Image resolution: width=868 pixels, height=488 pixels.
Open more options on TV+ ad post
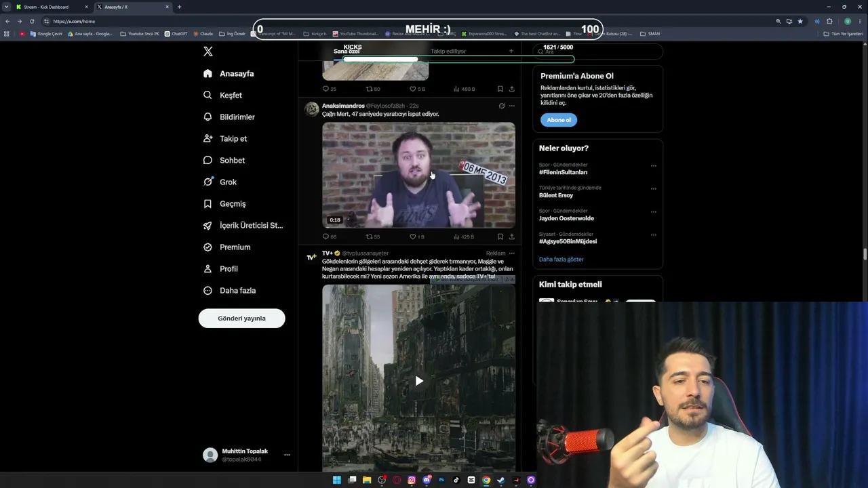[512, 253]
